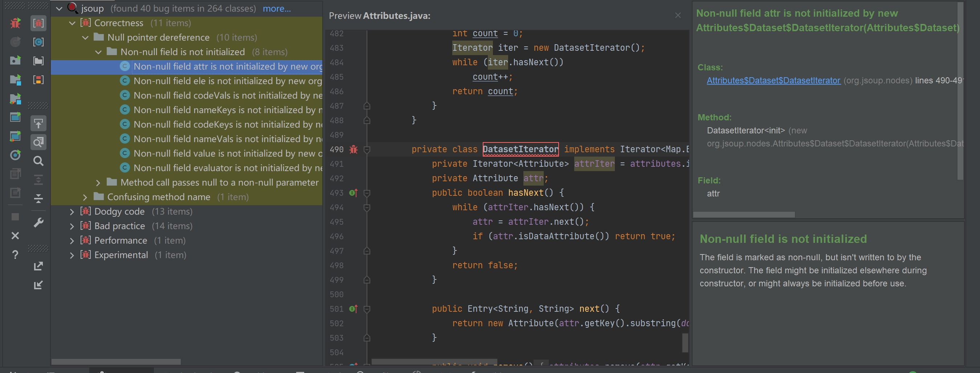The width and height of the screenshot is (980, 373).
Task: Open the Attributes$Dataset$DatasetIterator class link
Action: pos(773,80)
